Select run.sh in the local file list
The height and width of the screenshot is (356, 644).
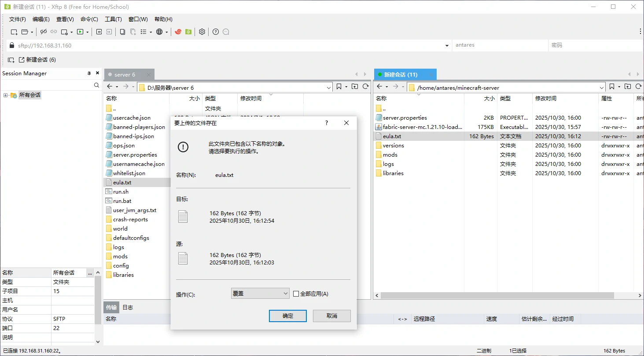click(121, 192)
